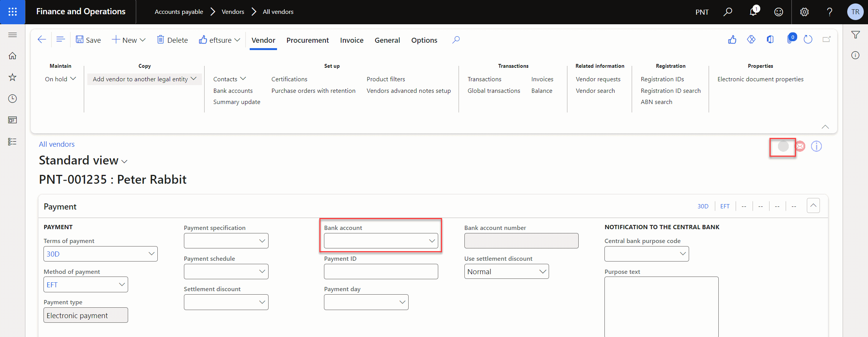This screenshot has width=868, height=337.
Task: Open Favorites star in sidebar
Action: click(12, 77)
